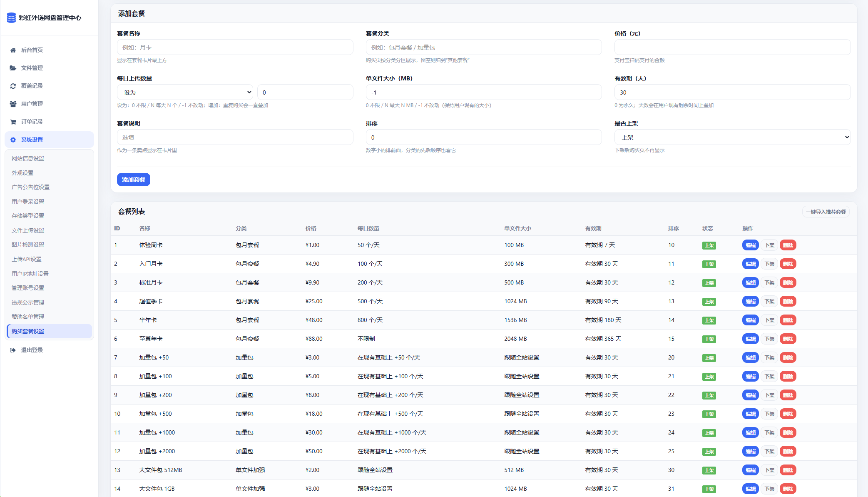Click the 排序 input field
868x497 pixels.
tap(484, 137)
